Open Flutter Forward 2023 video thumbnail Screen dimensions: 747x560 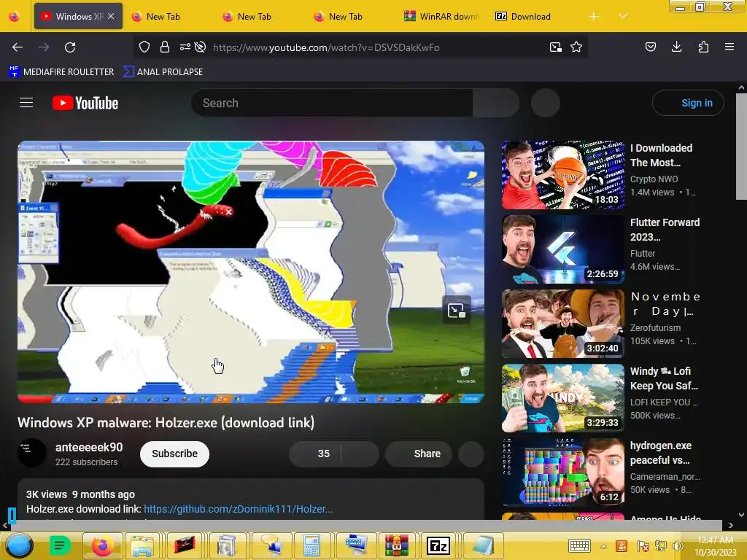click(x=563, y=249)
